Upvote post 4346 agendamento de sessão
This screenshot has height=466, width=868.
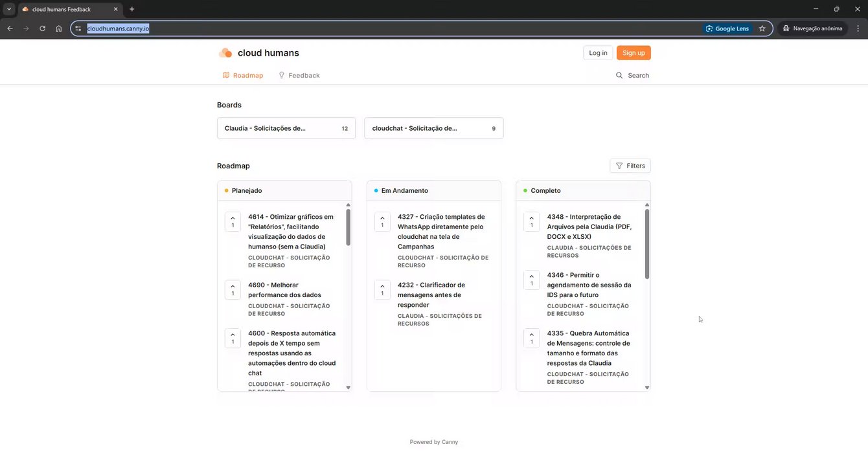532,280
